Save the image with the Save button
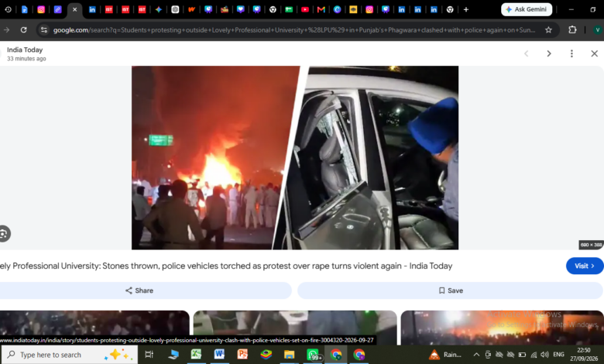 coord(451,290)
